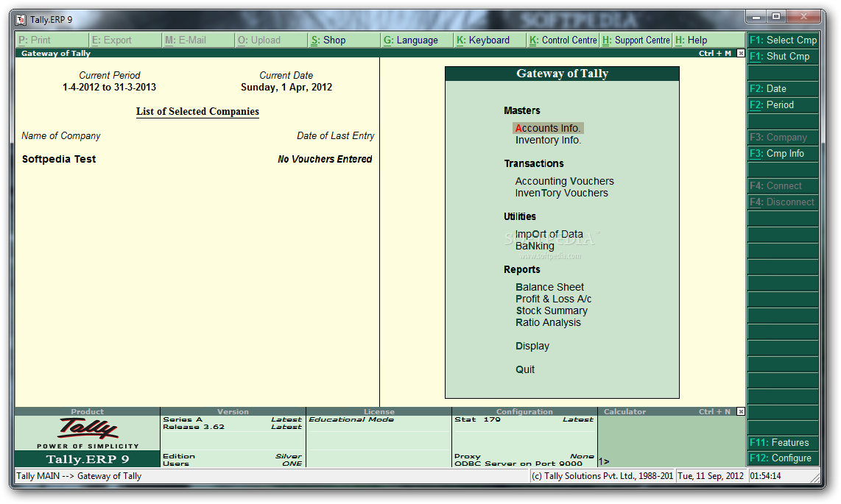Viewport: 841px width, 504px height.
Task: Open the Support Centre
Action: [635, 40]
